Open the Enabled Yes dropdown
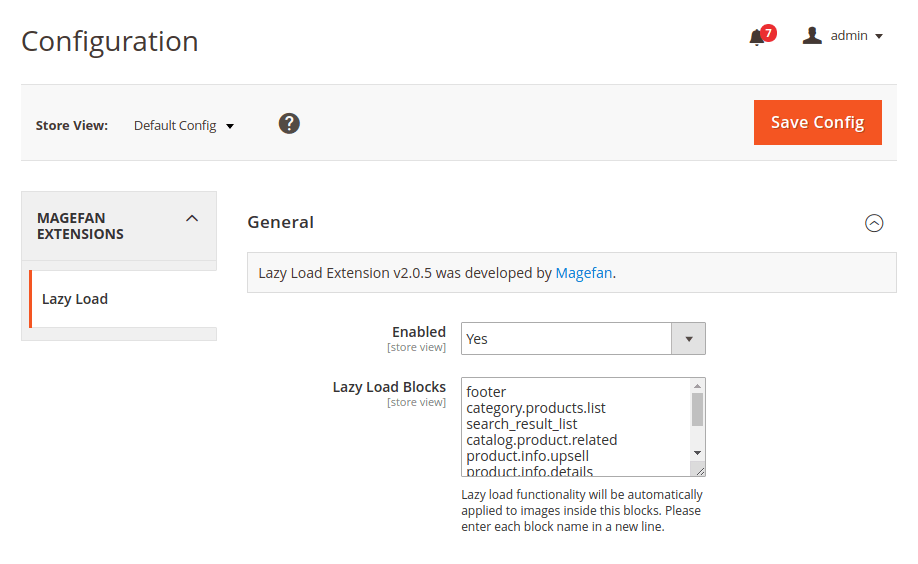 point(583,339)
